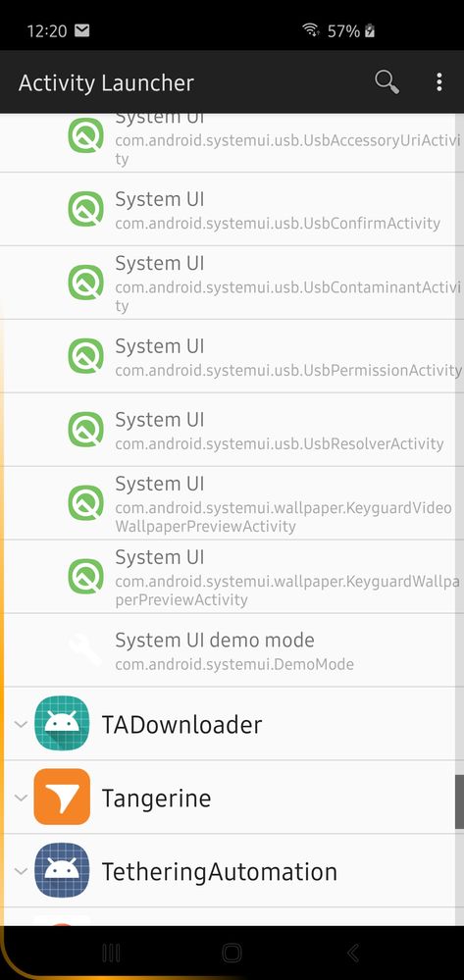Open System UI demo mode entry

tap(232, 650)
